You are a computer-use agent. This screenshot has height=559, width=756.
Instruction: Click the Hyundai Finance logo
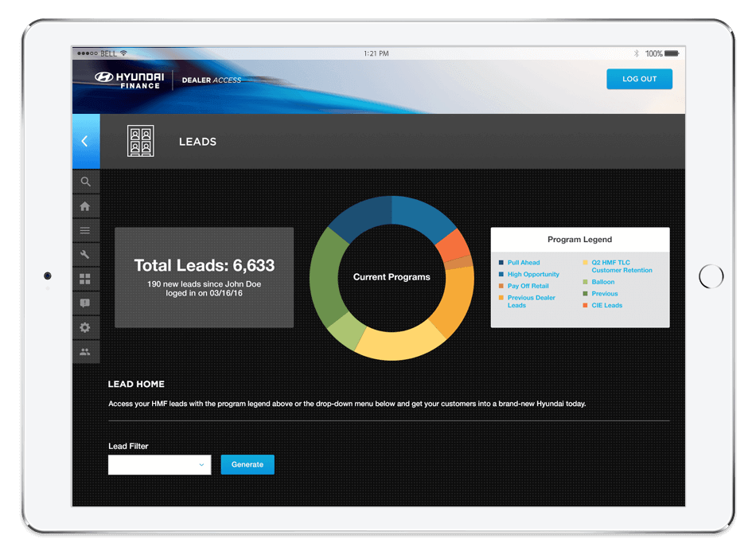[x=129, y=80]
